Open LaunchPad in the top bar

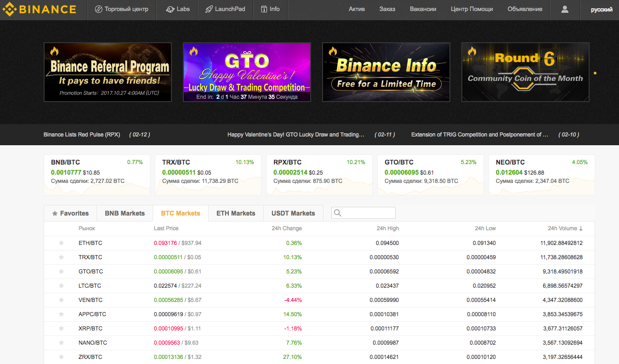(x=225, y=9)
